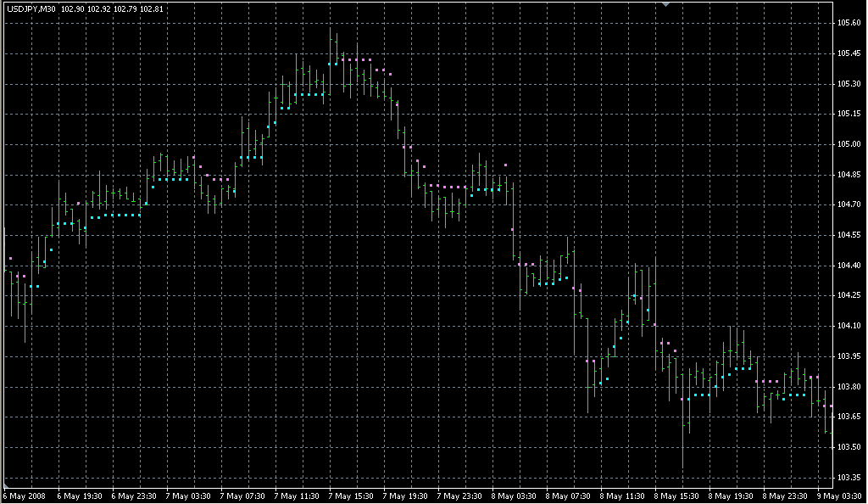Viewport: 868px width, 504px height.
Task: Click the 105.60 price axis label
Action: pyautogui.click(x=849, y=23)
